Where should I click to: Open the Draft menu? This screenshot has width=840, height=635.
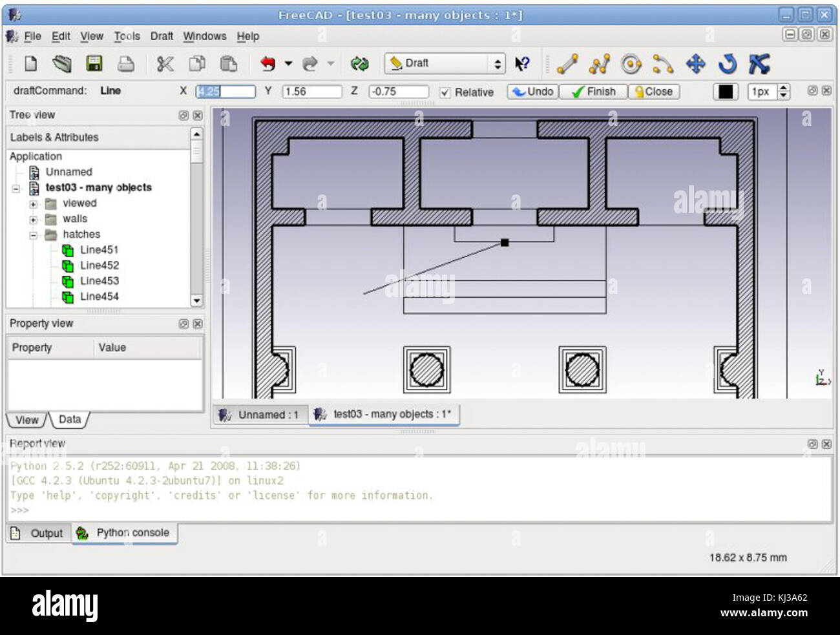tap(162, 36)
